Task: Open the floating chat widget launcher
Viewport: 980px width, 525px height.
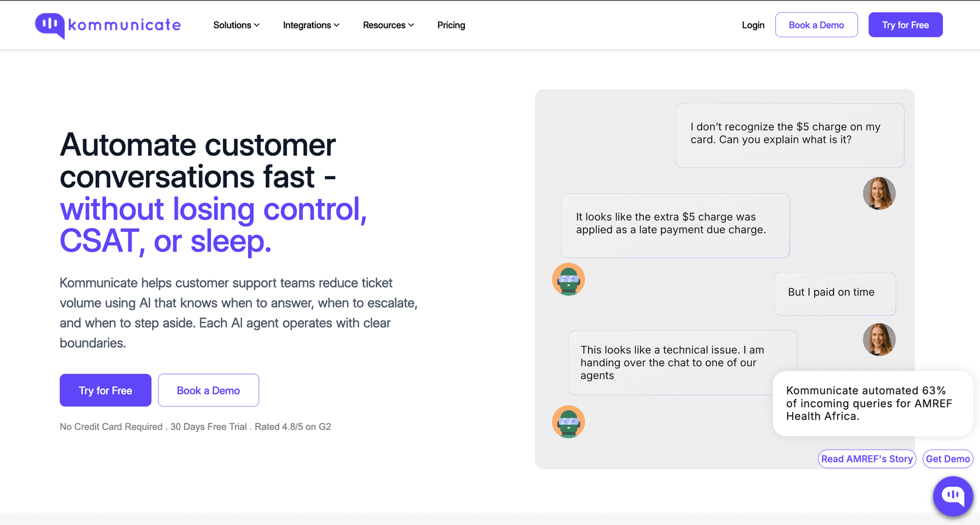Action: coord(953,496)
